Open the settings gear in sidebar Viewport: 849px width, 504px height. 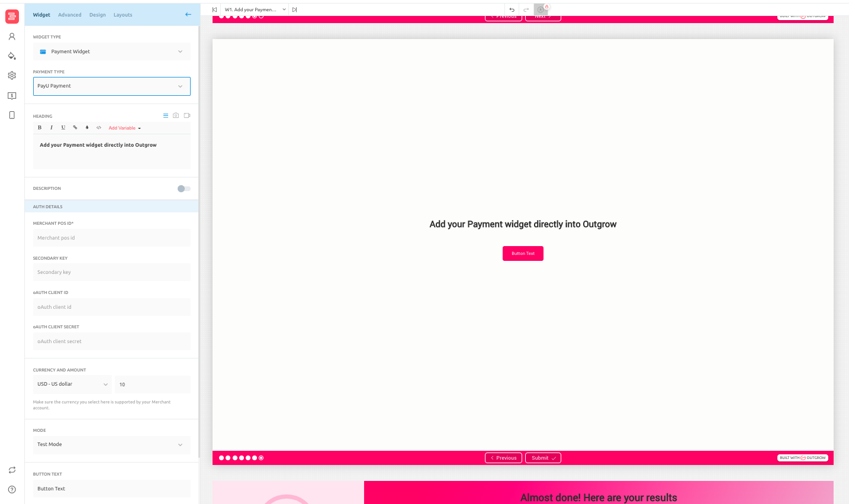tap(12, 76)
